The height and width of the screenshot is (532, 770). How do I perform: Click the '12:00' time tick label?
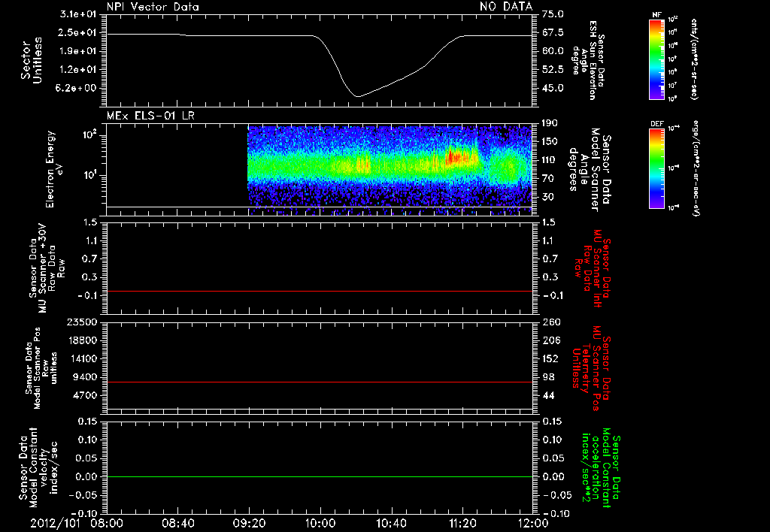tap(533, 523)
